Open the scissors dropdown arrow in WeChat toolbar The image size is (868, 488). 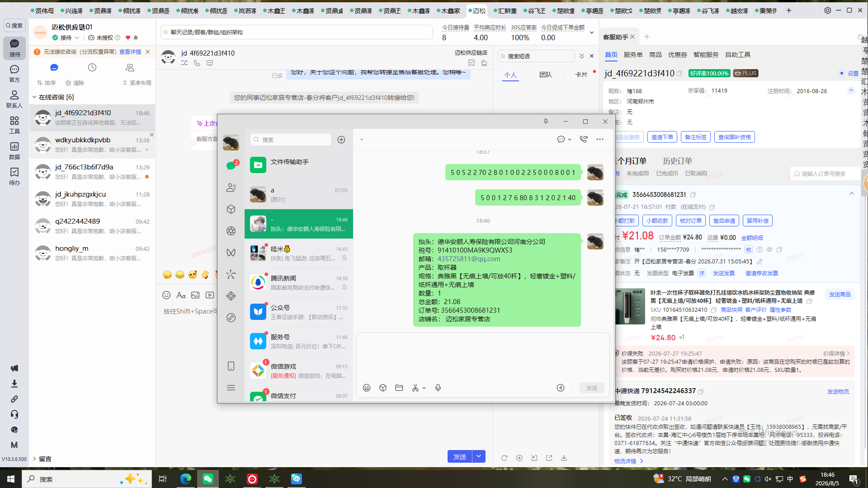(x=424, y=388)
